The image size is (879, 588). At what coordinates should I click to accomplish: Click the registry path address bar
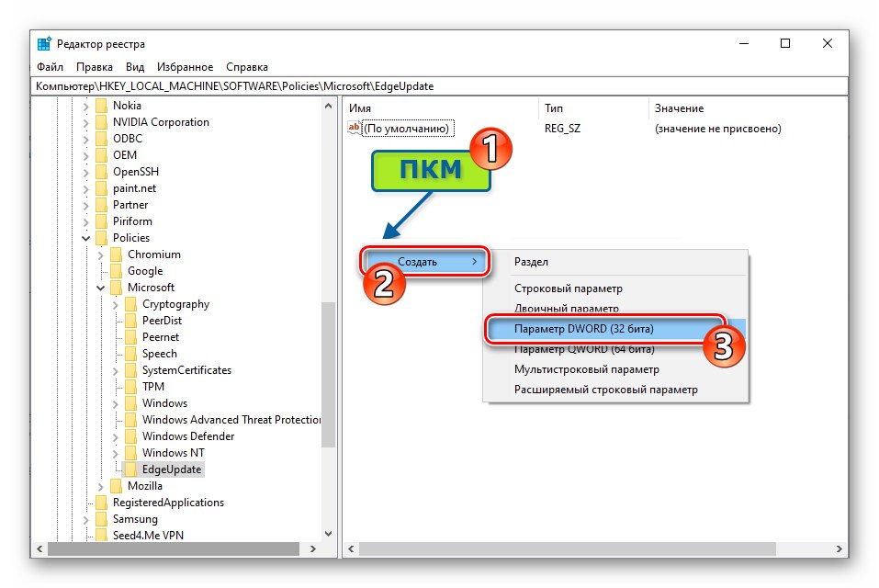point(439,86)
